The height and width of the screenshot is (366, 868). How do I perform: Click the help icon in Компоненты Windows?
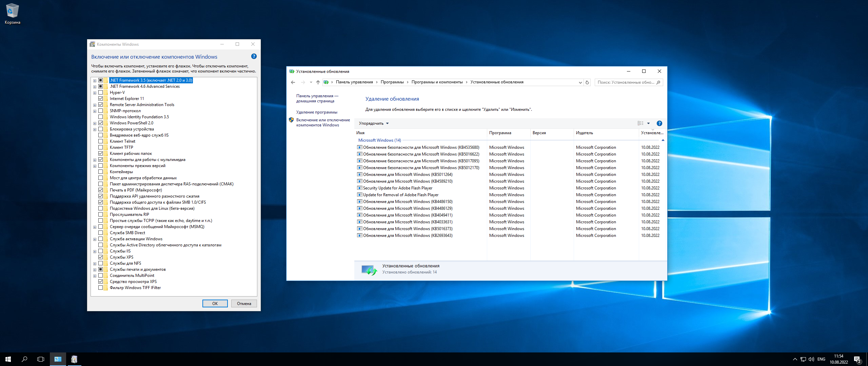pos(254,56)
